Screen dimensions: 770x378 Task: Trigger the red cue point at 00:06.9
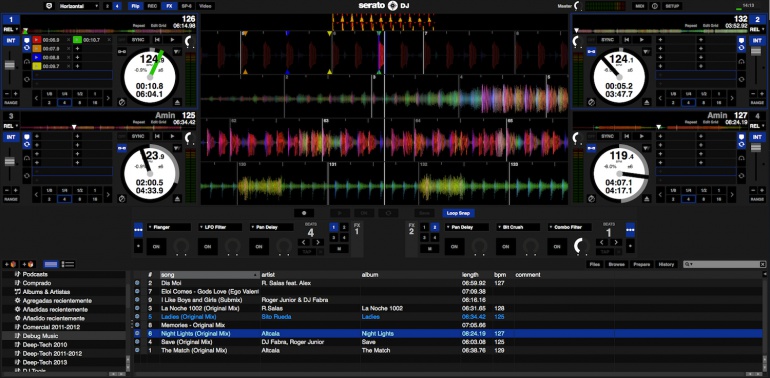click(x=37, y=40)
